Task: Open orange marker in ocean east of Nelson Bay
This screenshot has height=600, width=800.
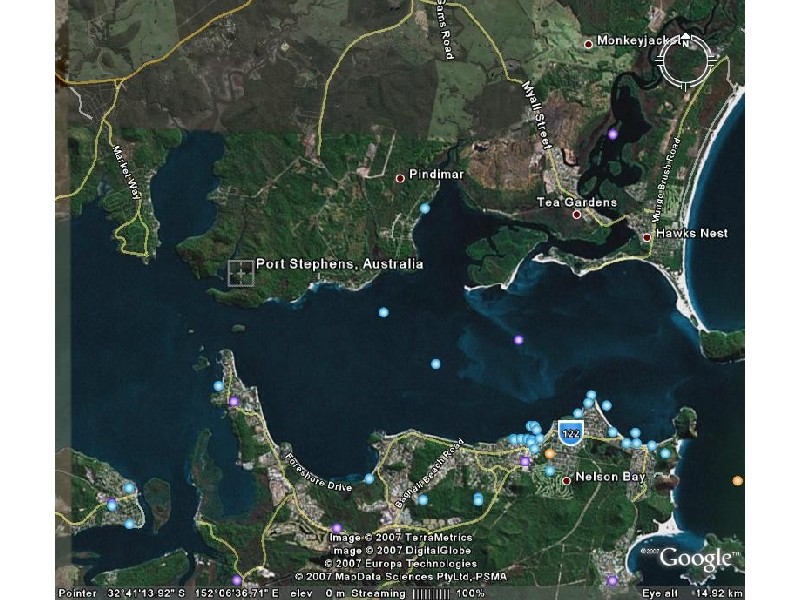Action: pyautogui.click(x=737, y=481)
